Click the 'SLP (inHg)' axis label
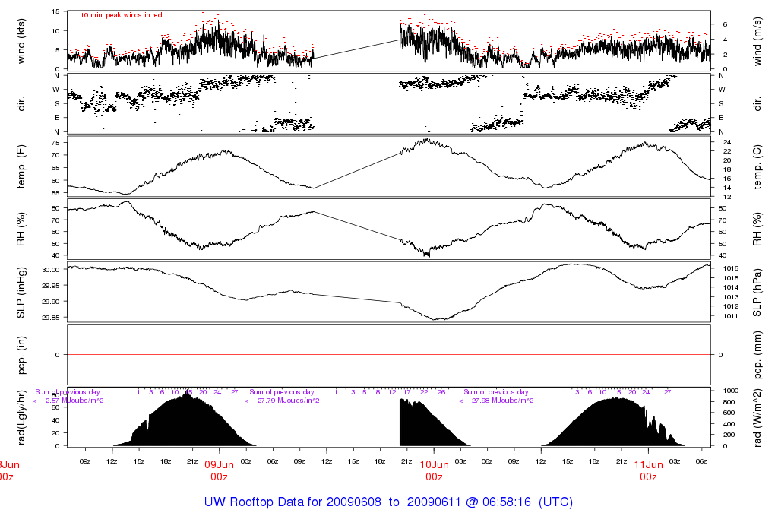The height and width of the screenshot is (532, 778). [21, 293]
